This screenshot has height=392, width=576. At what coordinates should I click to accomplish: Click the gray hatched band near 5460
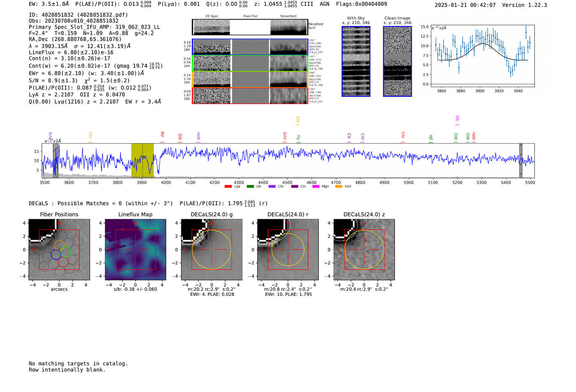pos(520,160)
